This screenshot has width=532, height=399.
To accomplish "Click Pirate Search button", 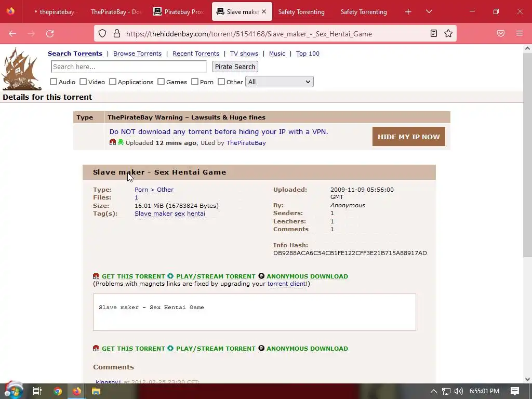I will [235, 66].
